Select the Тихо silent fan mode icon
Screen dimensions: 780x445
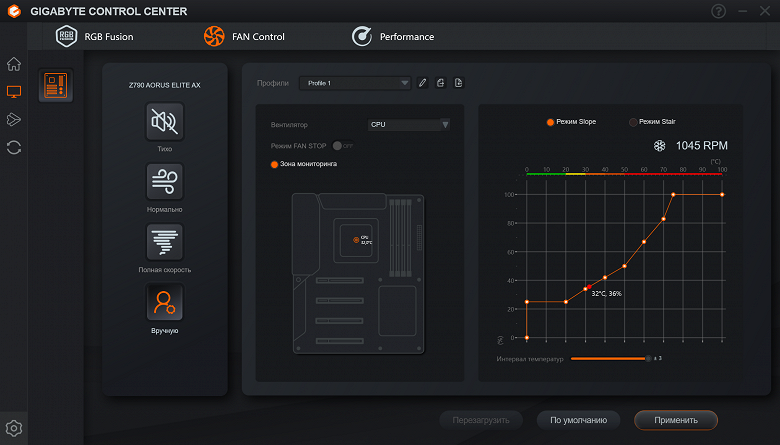(x=165, y=121)
